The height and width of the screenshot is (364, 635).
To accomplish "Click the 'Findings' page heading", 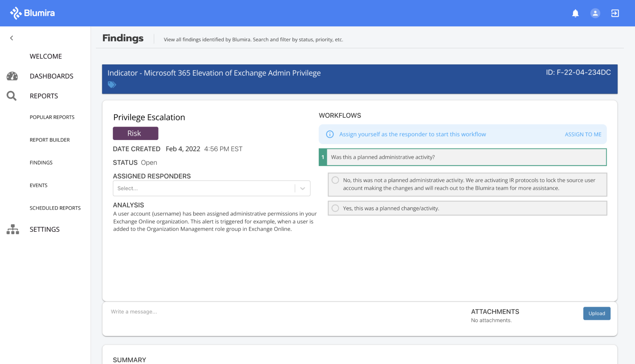I will [x=123, y=38].
